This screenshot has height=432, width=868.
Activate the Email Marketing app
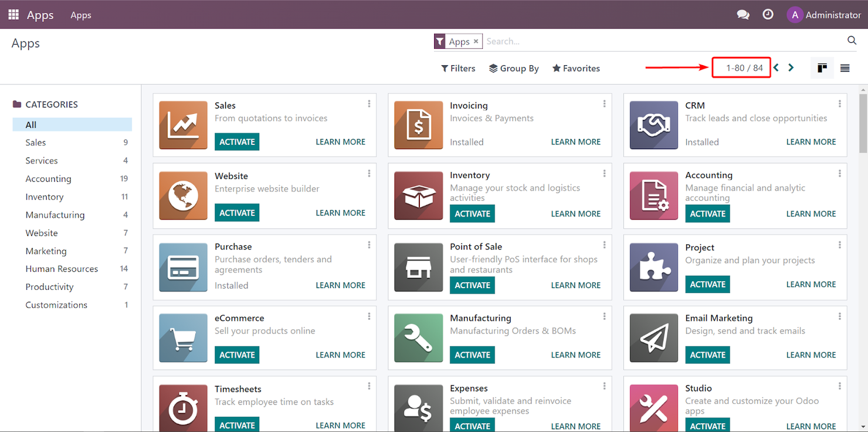pos(707,355)
